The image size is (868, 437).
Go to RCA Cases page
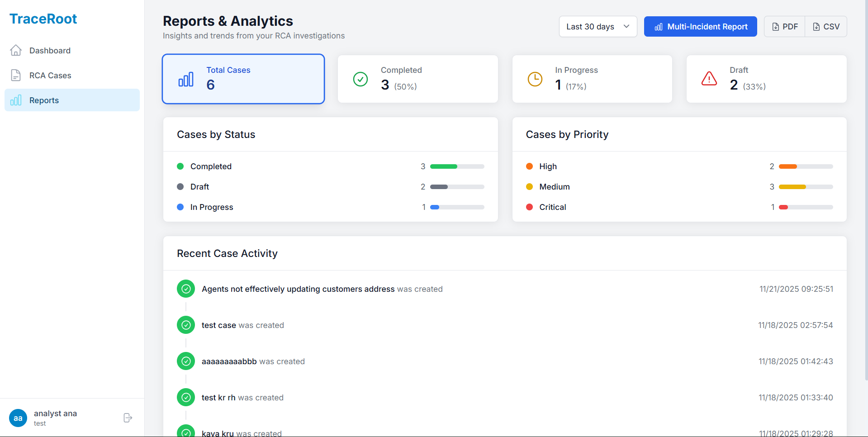pos(50,75)
